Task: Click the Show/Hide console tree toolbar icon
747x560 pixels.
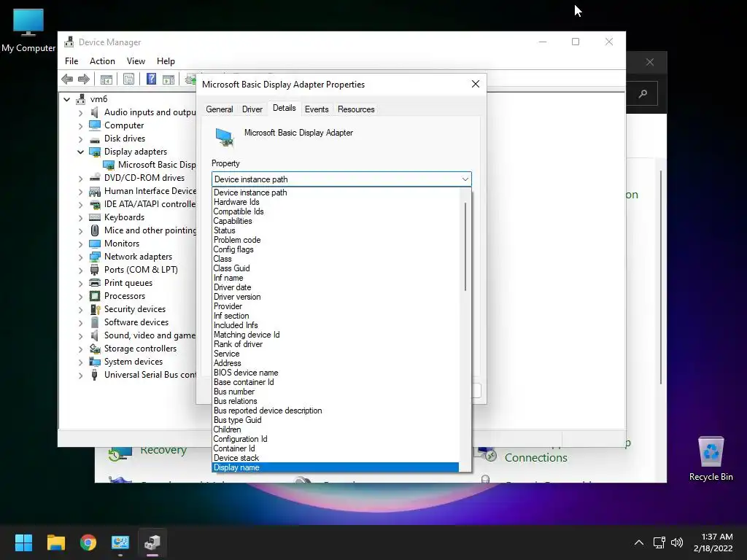Action: [107, 79]
